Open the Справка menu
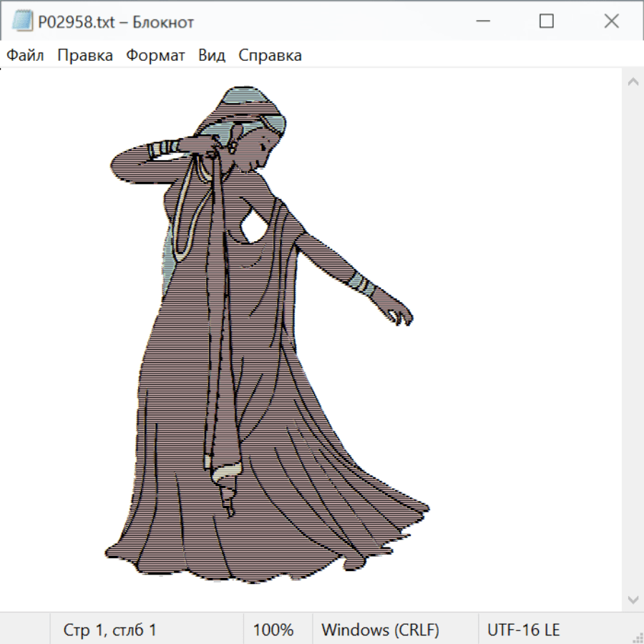This screenshot has height=644, width=644. coord(270,55)
